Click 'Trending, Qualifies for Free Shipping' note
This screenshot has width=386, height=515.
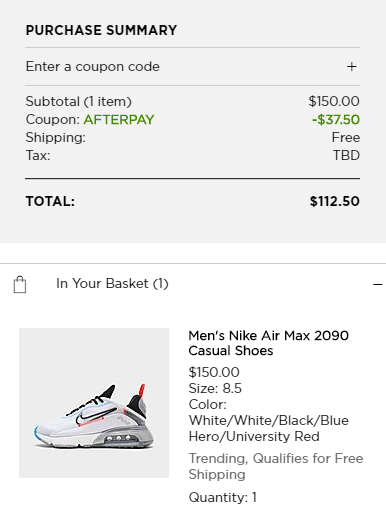(x=276, y=466)
